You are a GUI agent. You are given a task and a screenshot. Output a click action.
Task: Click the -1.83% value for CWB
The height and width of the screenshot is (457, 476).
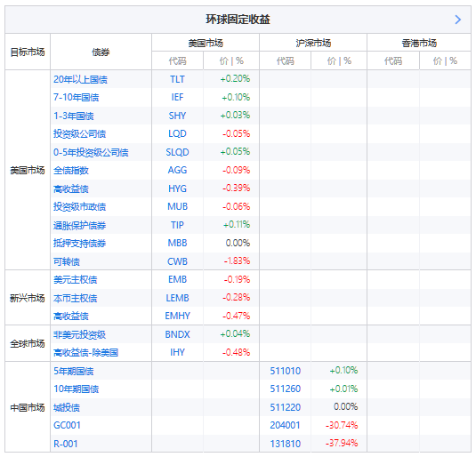(237, 261)
